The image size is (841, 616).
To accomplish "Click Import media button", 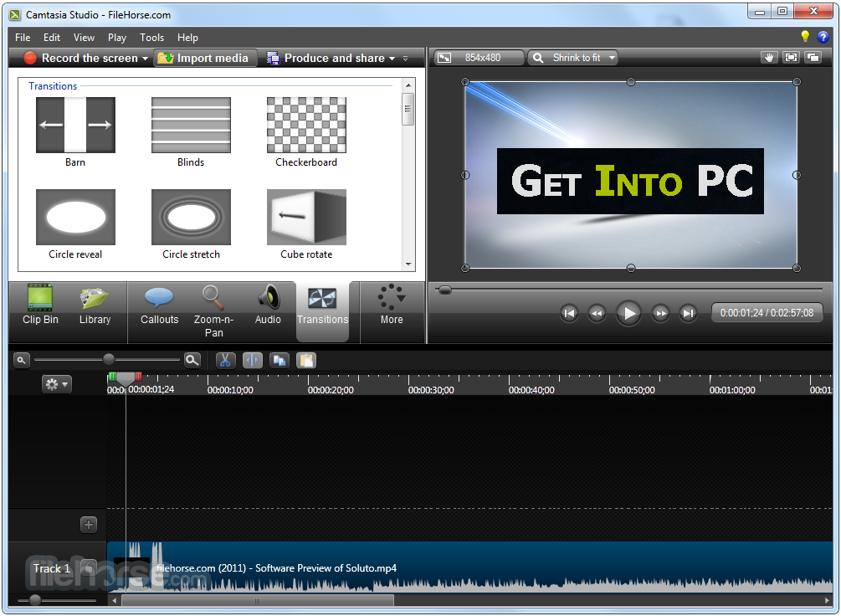I will coord(204,58).
